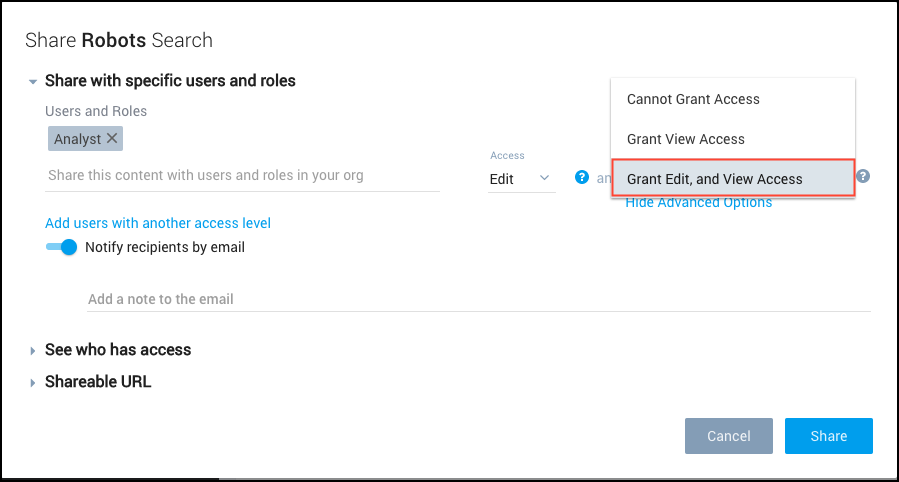Click the Analyst role chip
This screenshot has width=899, height=482.
click(77, 139)
